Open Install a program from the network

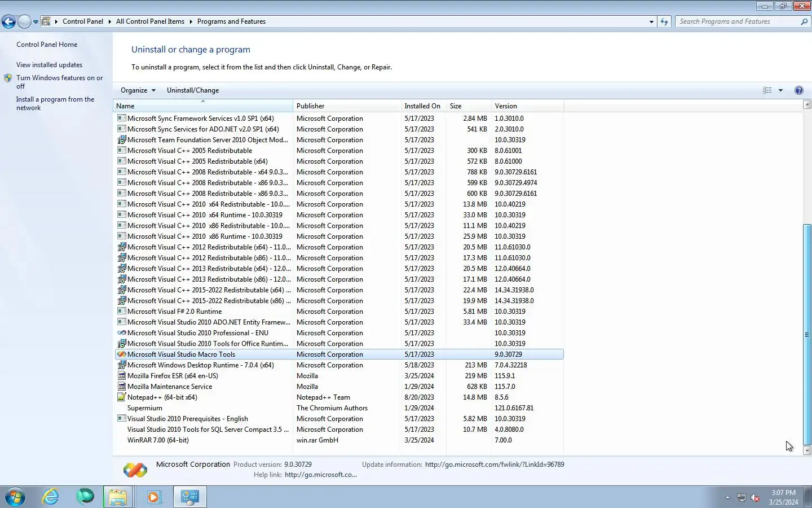[x=55, y=103]
